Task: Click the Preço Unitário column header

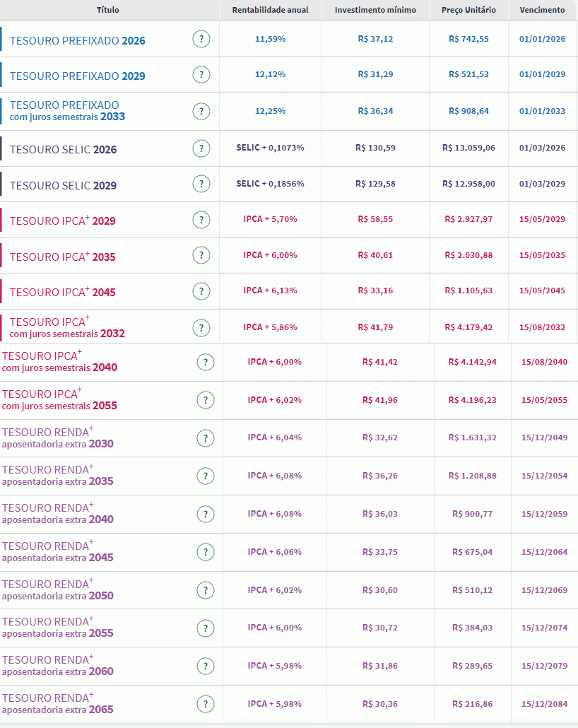Action: (x=468, y=10)
